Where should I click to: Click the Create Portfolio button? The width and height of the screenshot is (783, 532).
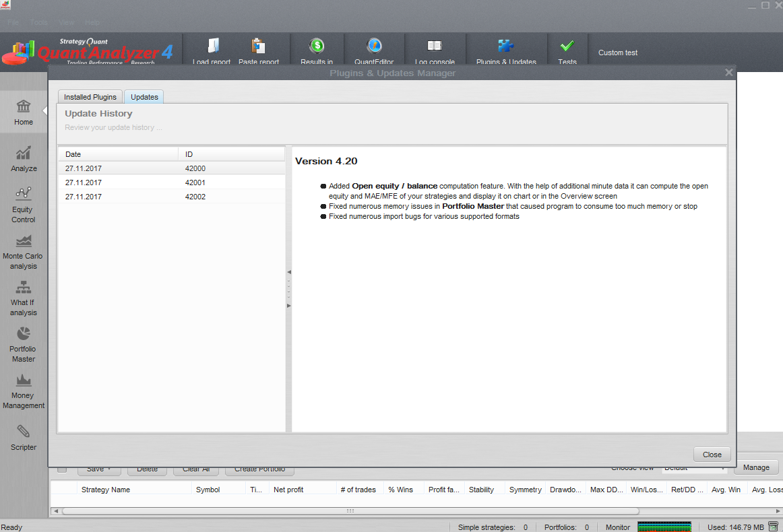coord(259,469)
